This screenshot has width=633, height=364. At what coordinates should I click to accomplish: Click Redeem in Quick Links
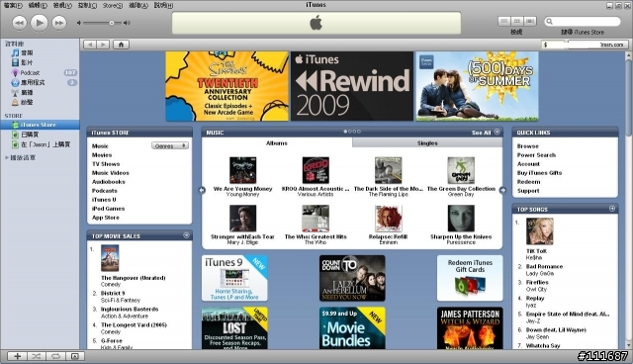tap(528, 182)
